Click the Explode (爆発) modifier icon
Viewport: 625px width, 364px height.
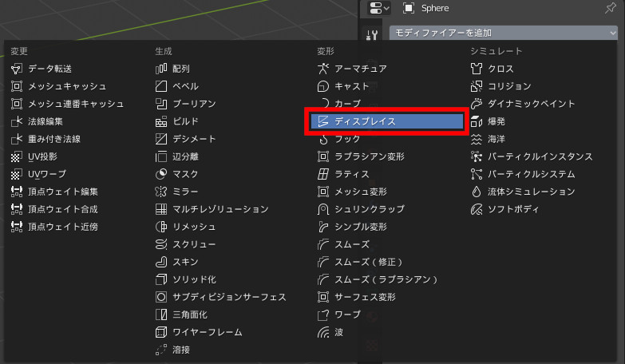click(477, 121)
